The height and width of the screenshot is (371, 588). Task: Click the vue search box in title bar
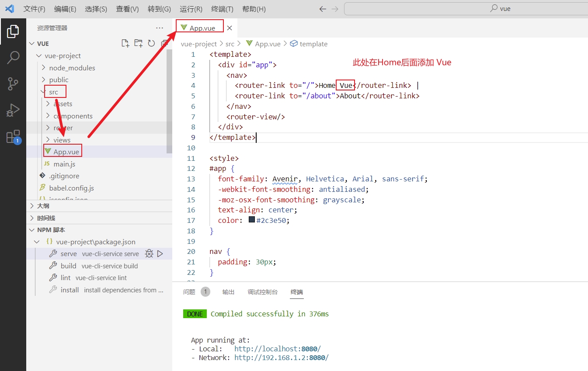(x=466, y=9)
